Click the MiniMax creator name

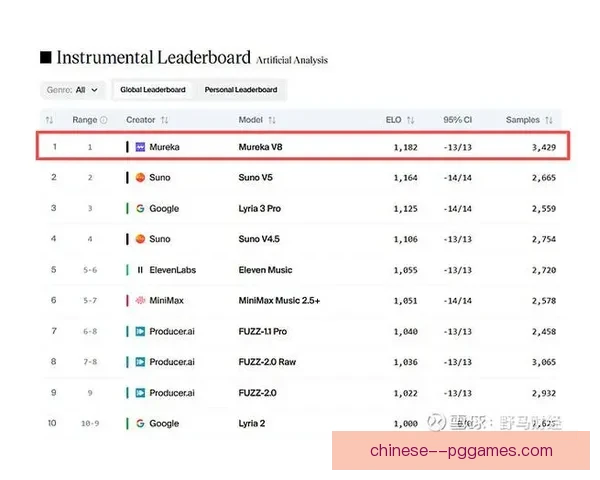(166, 301)
